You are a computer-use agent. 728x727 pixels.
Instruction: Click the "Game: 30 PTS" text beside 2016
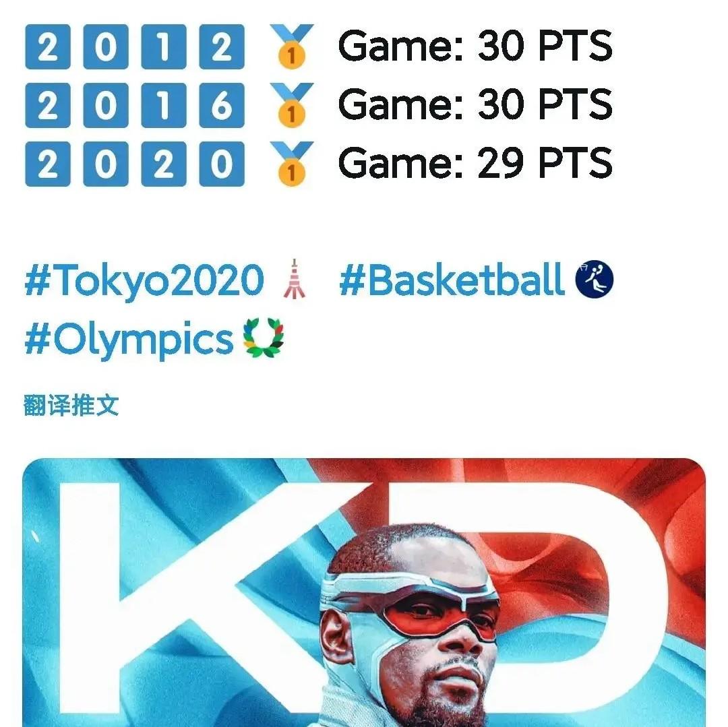tap(475, 105)
